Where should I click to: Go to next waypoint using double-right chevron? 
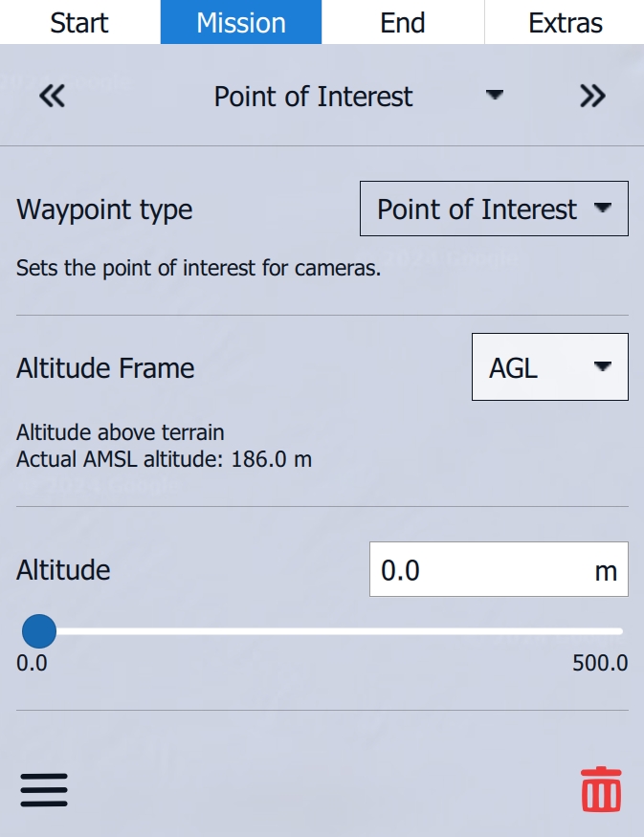click(592, 96)
